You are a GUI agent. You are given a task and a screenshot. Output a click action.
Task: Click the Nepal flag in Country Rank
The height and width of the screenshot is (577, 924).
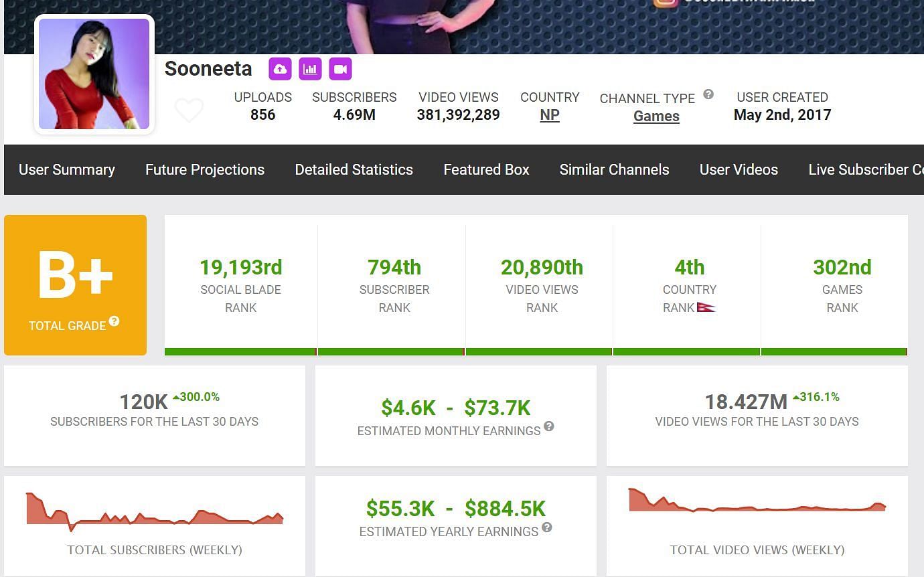[x=706, y=308]
